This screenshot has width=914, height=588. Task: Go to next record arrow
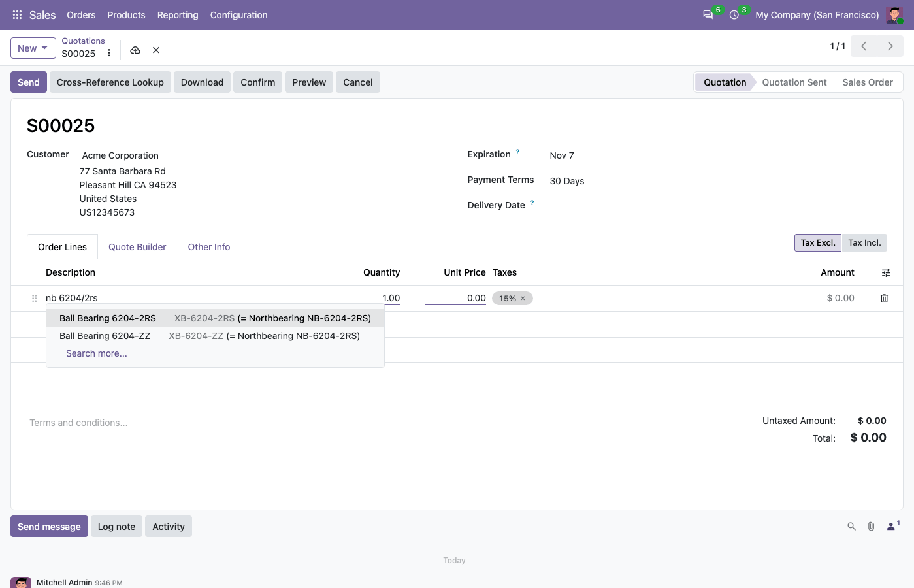coord(890,46)
